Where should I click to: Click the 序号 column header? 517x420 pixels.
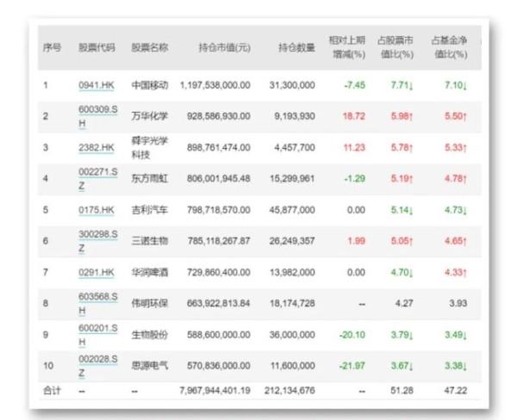pos(52,47)
